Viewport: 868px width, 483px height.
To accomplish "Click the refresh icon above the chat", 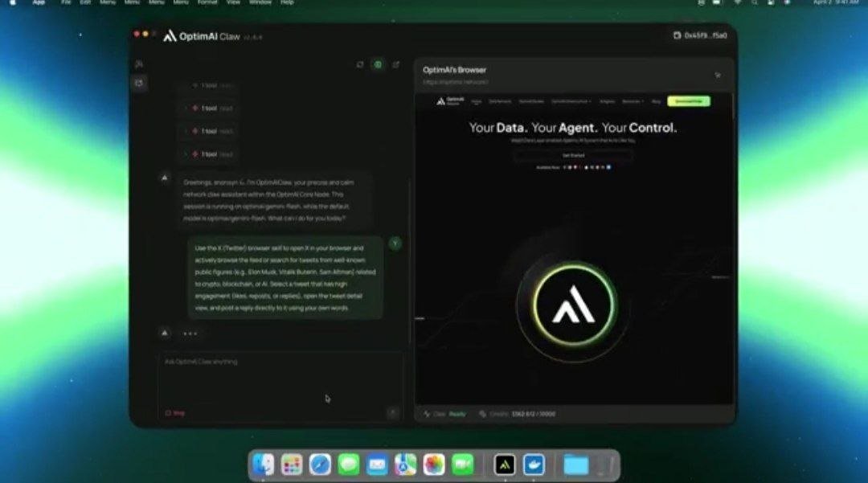I will tap(360, 65).
